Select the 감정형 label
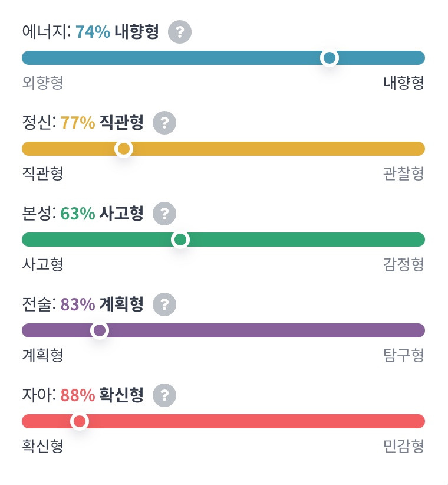The width and height of the screenshot is (448, 485). [x=404, y=264]
